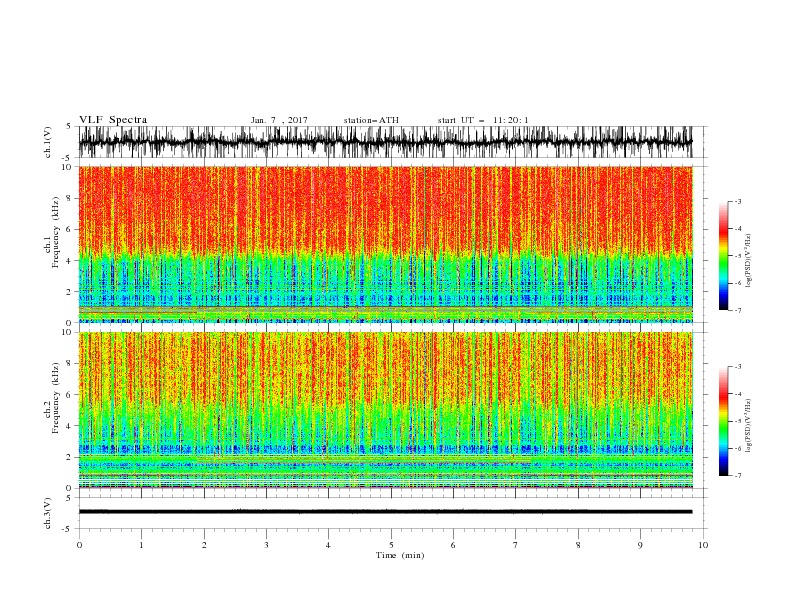Click the "10" tick label on the time axis
The image size is (792, 612).
[703, 545]
